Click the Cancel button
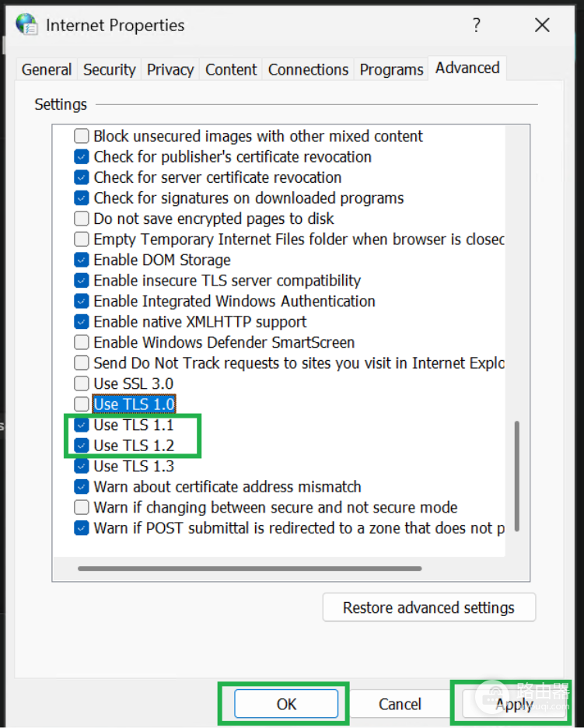The height and width of the screenshot is (728, 584). pyautogui.click(x=400, y=704)
